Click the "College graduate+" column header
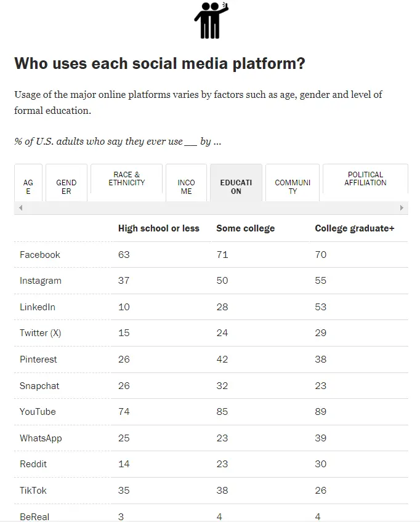The height and width of the screenshot is (522, 420). tap(354, 228)
